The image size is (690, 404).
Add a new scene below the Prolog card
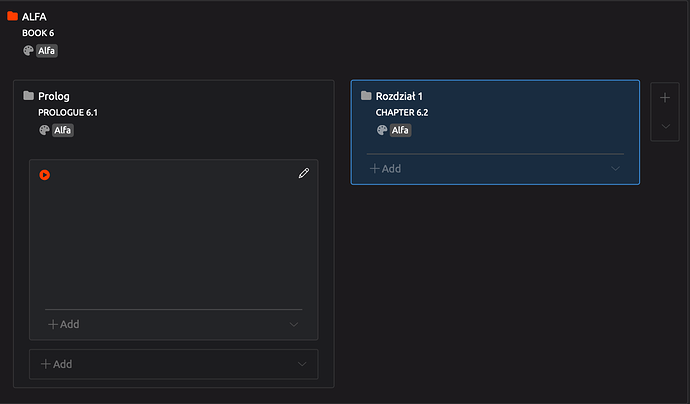[x=56, y=364]
